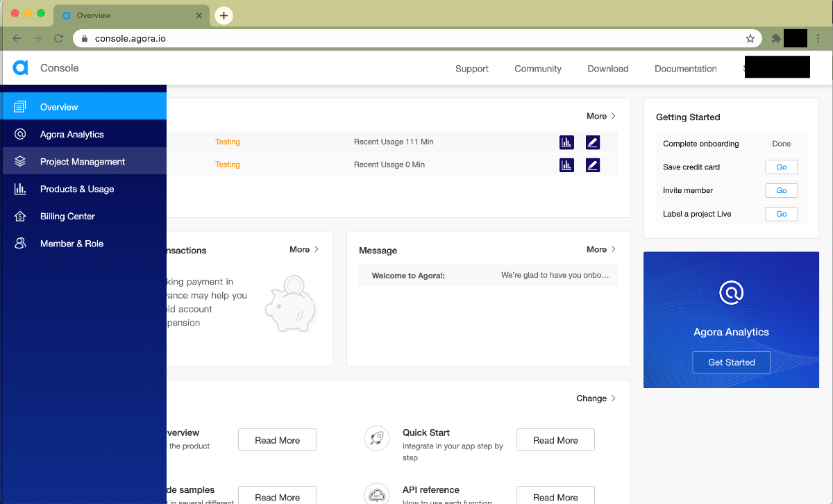Screen dimensions: 833x504
Task: Reload the page with browser refresh
Action: (58, 38)
